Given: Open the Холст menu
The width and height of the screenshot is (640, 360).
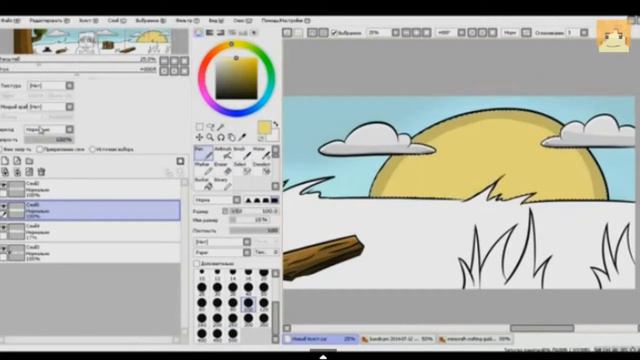Looking at the screenshot, I should tap(89, 20).
